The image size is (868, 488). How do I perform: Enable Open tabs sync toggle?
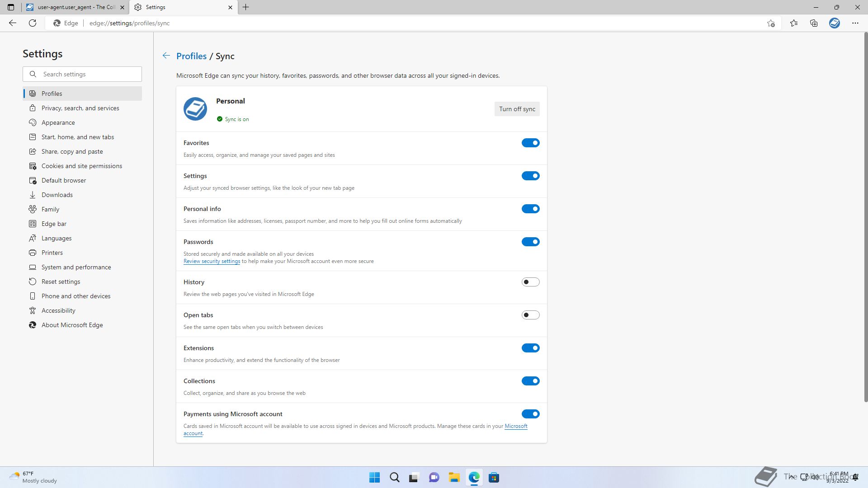tap(530, 315)
